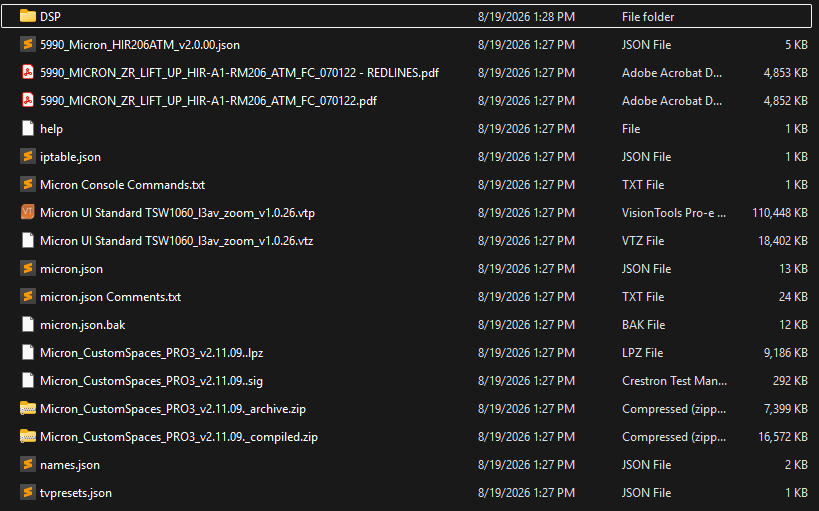The height and width of the screenshot is (511, 819).
Task: Click the 2 KB size value
Action: [796, 465]
